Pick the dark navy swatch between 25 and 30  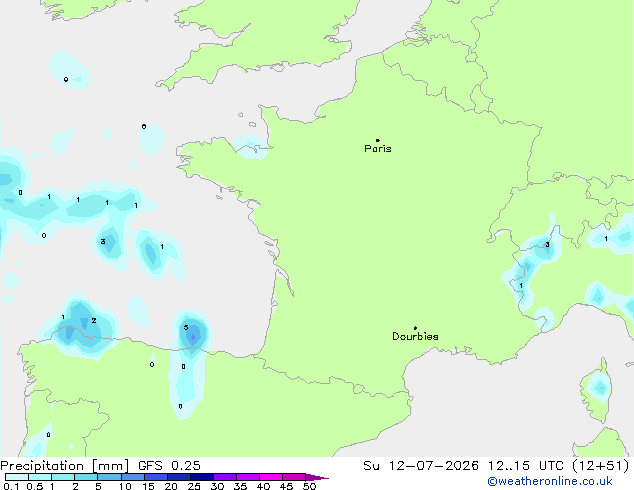pyautogui.click(x=202, y=477)
